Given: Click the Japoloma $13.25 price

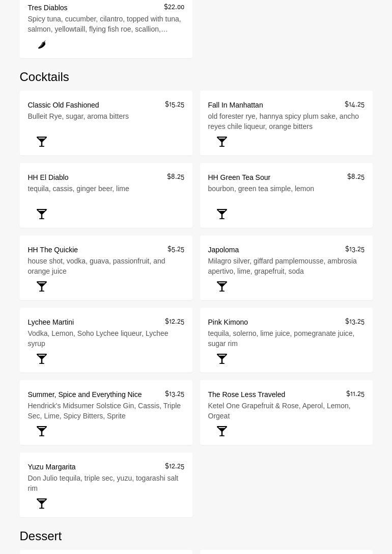Looking at the screenshot, I should [x=354, y=249].
